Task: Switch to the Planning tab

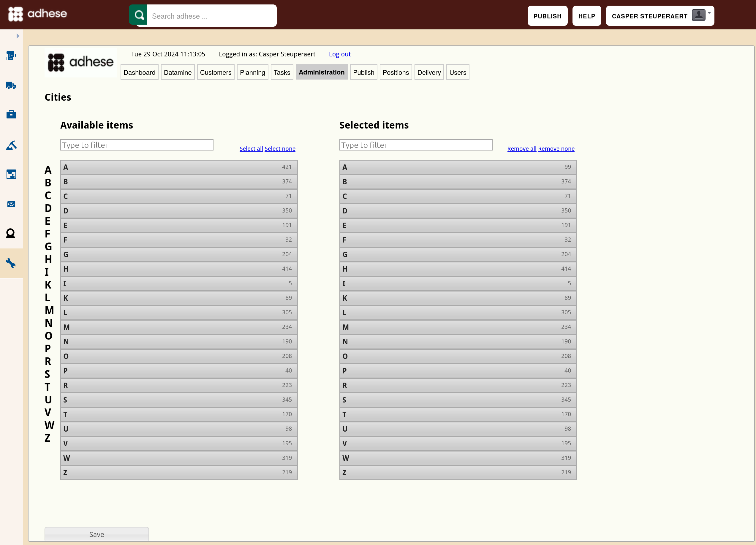Action: click(x=252, y=72)
